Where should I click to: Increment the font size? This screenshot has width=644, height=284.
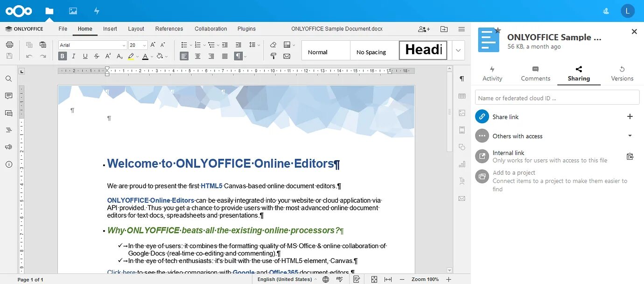[x=153, y=45]
